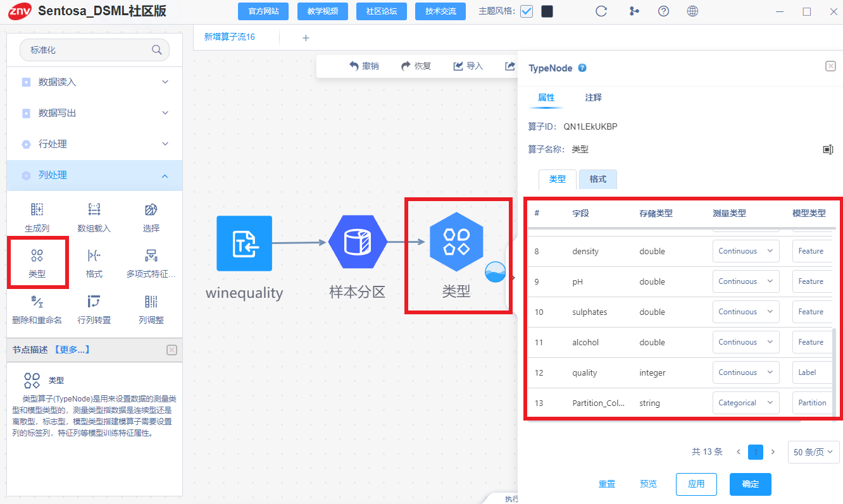Screen dimensions: 843x504
Task: Add a new flow tab with plus
Action: [306, 38]
